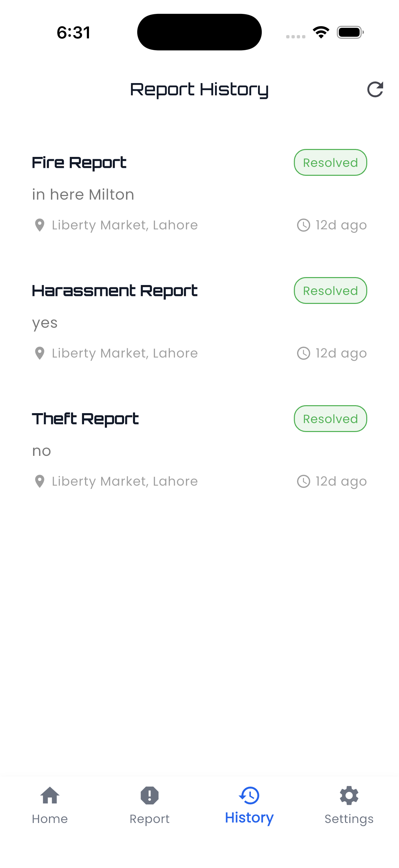The width and height of the screenshot is (399, 868).
Task: Tap the location pin on Fire Report
Action: 40,225
